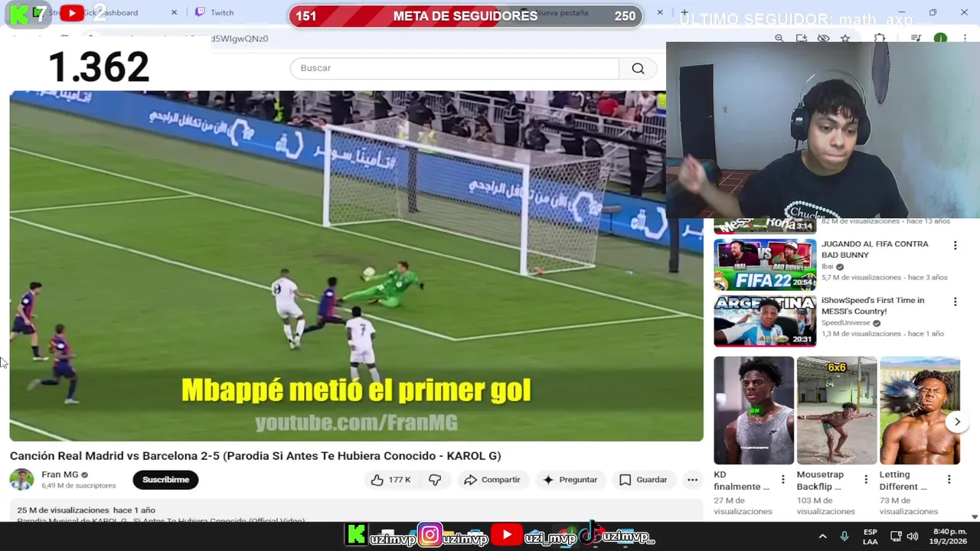This screenshot has height=551, width=980.
Task: Like the video with 177 K likes
Action: 390,480
